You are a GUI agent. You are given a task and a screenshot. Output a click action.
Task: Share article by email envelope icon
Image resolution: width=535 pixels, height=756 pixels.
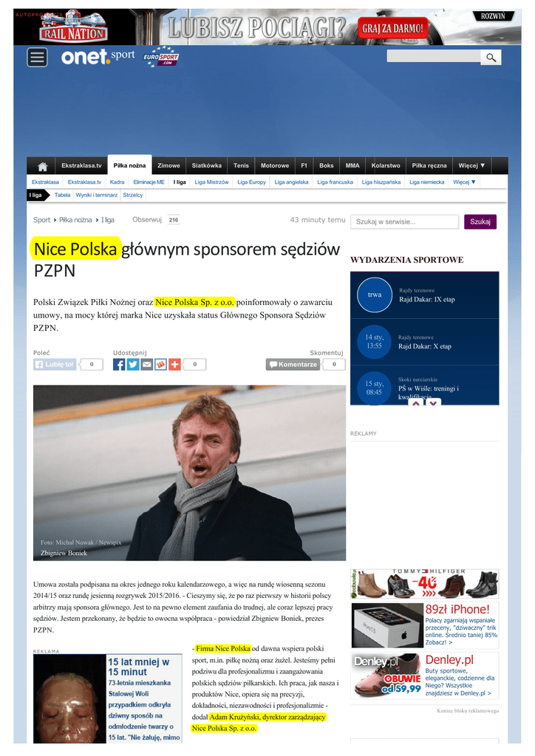click(146, 365)
